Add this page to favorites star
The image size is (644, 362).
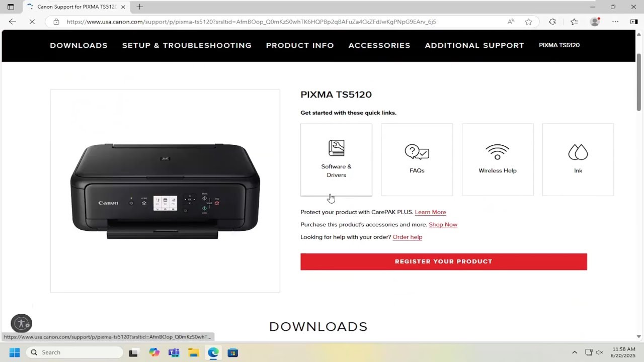click(528, 22)
